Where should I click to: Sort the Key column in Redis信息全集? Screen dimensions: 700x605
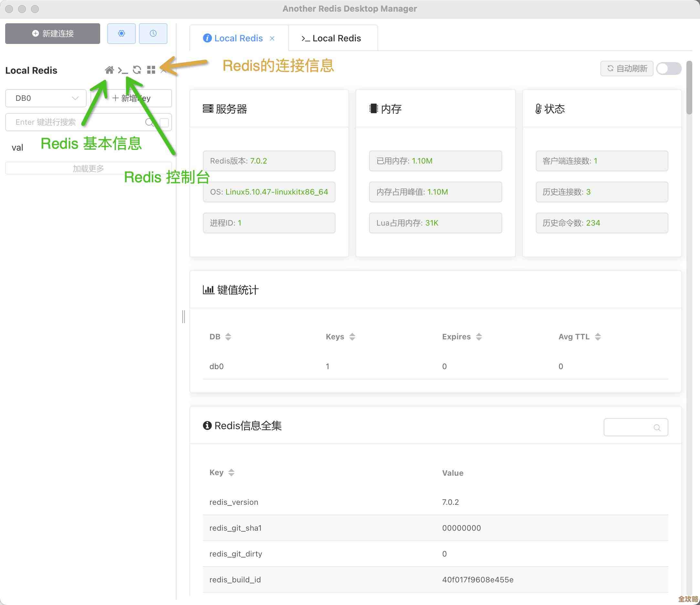point(231,472)
